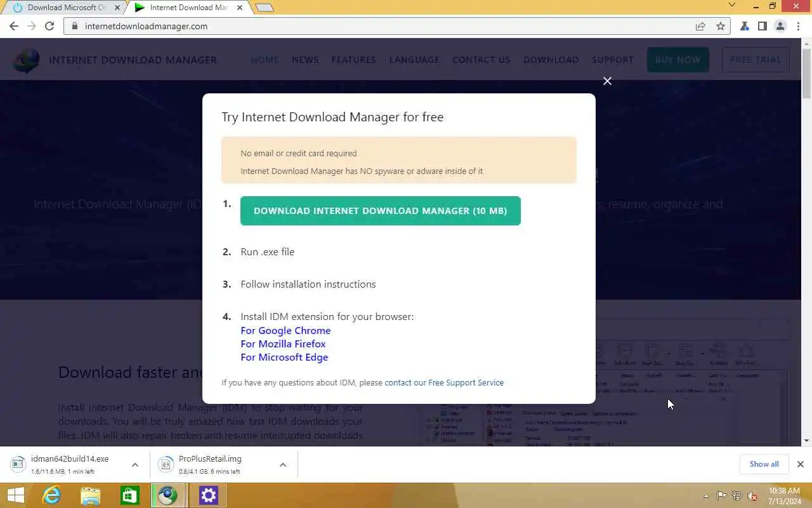This screenshot has width=812, height=508.
Task: Open the purple settings gear taskbar app
Action: [208, 495]
